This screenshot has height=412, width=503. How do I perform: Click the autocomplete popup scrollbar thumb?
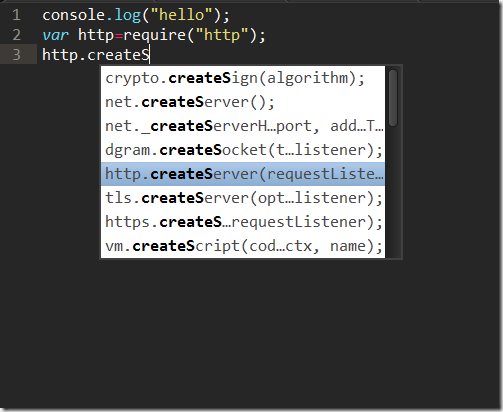pyautogui.click(x=393, y=98)
